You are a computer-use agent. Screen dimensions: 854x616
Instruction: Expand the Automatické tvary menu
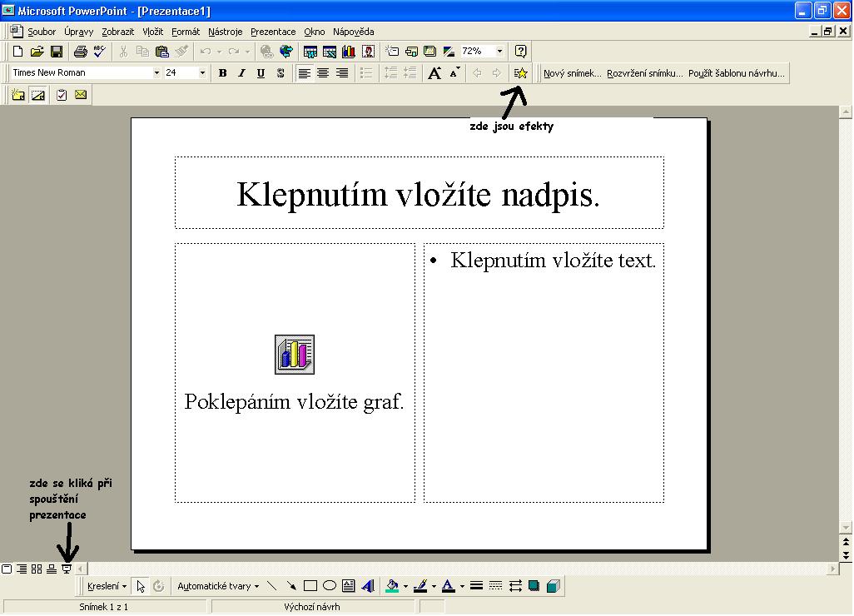tap(218, 586)
